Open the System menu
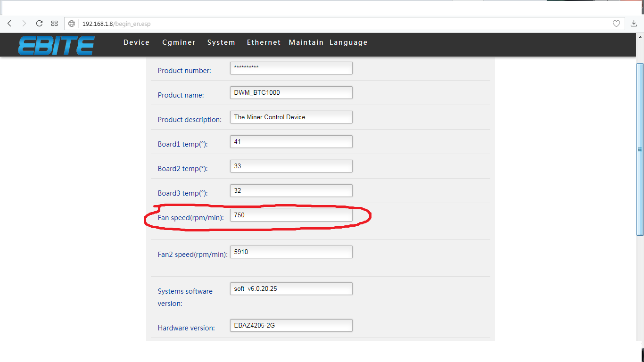 (221, 42)
